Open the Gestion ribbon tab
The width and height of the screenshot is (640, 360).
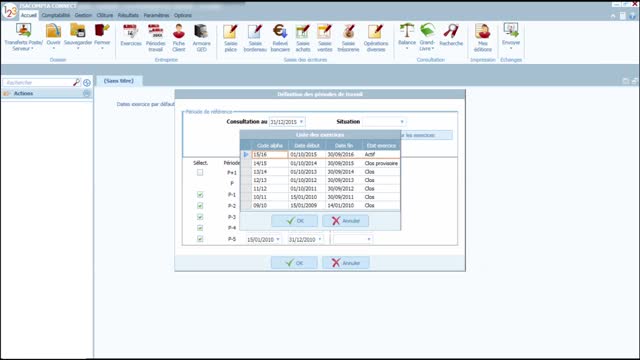point(83,16)
